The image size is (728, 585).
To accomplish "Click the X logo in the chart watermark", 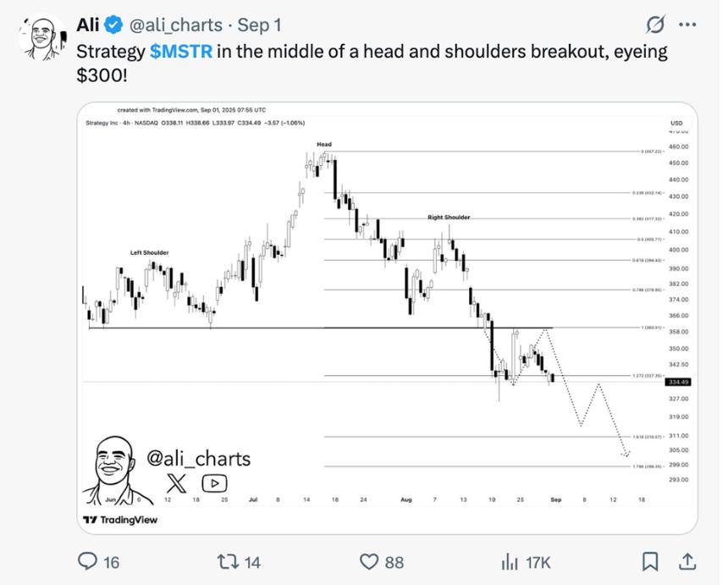I will (x=175, y=483).
